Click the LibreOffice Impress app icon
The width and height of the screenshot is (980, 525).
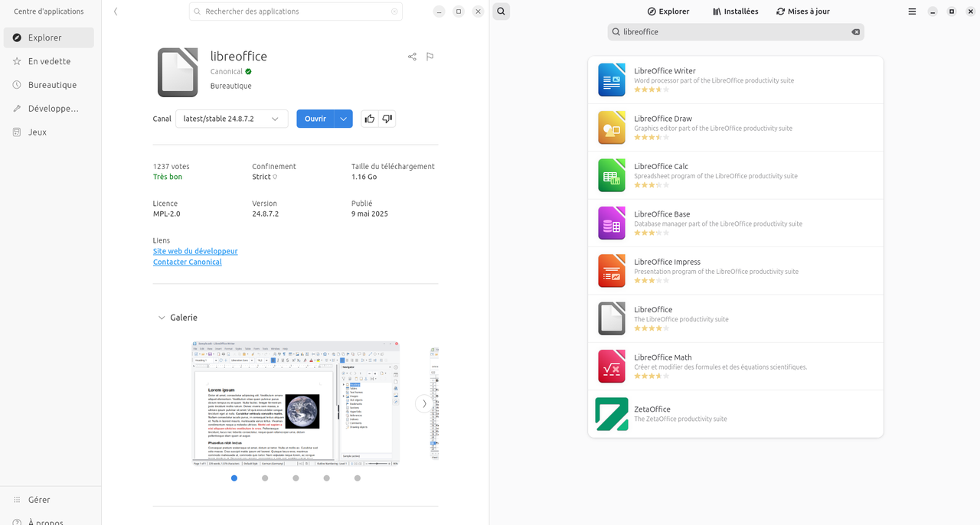pos(612,271)
